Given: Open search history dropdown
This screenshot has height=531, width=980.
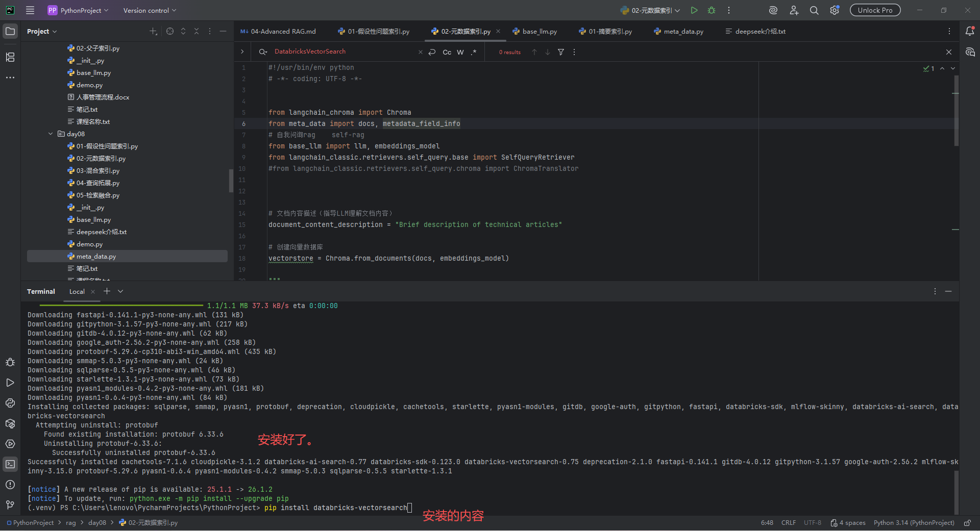Looking at the screenshot, I should pos(263,52).
